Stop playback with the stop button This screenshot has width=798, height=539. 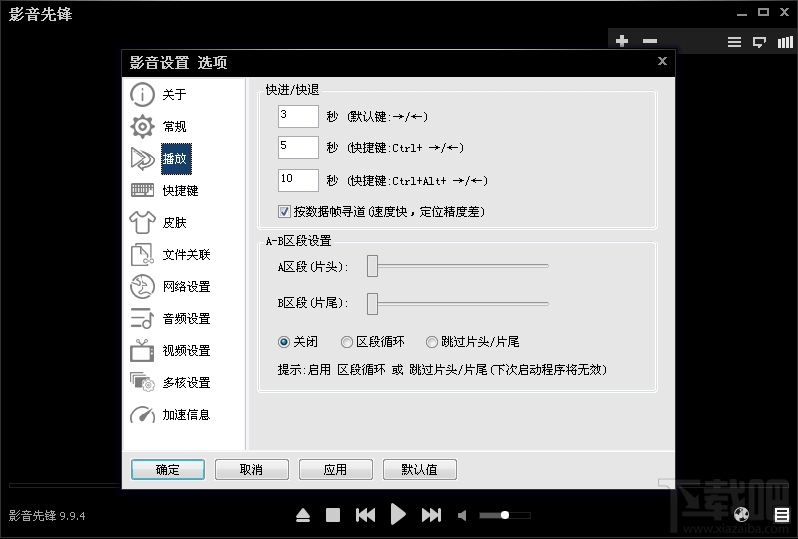click(333, 516)
